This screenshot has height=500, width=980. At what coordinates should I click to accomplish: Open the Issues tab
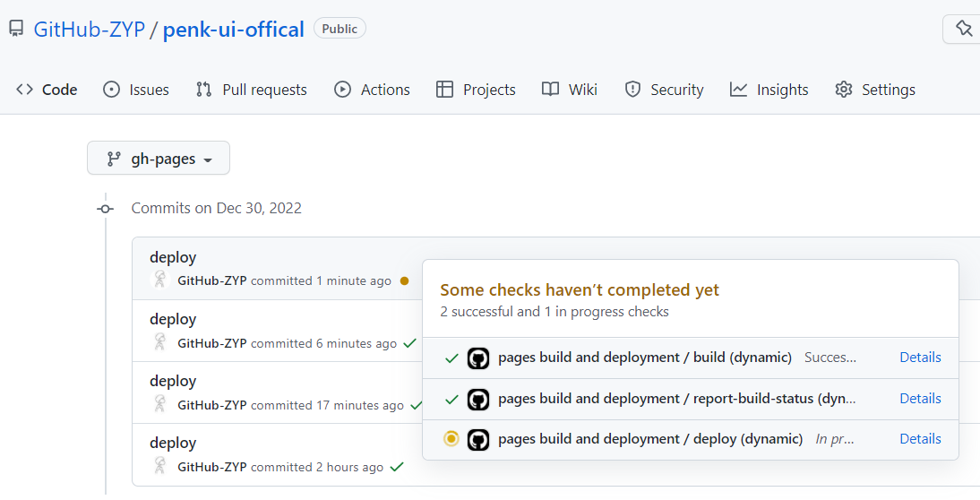(x=136, y=90)
